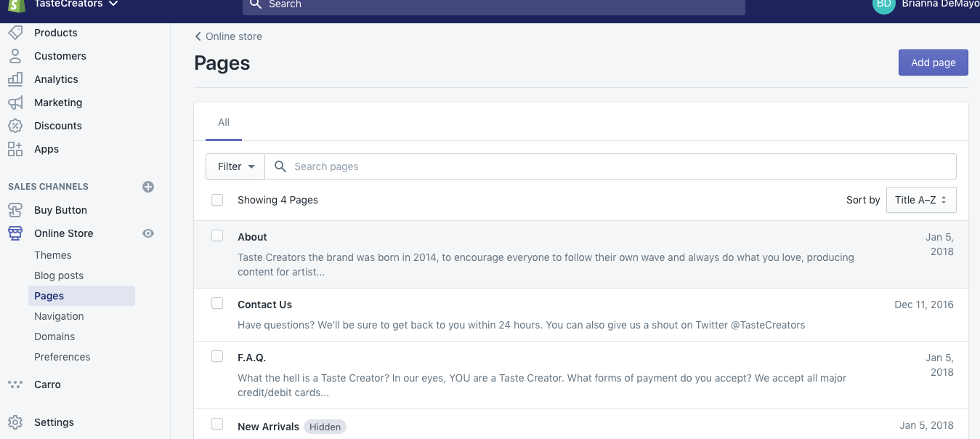Viewport: 980px width, 439px height.
Task: Click the Marketing megaphone icon
Action: 15,102
